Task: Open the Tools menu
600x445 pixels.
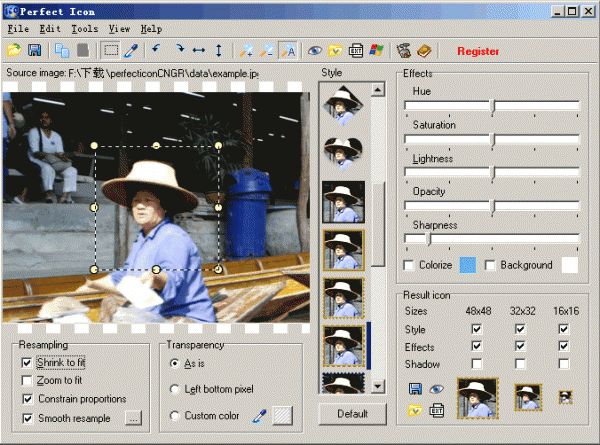Action: (85, 29)
